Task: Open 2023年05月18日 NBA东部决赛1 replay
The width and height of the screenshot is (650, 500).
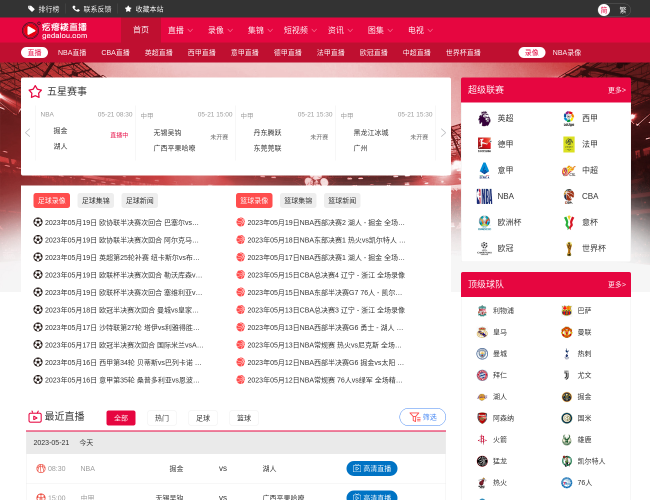Action: [x=326, y=240]
